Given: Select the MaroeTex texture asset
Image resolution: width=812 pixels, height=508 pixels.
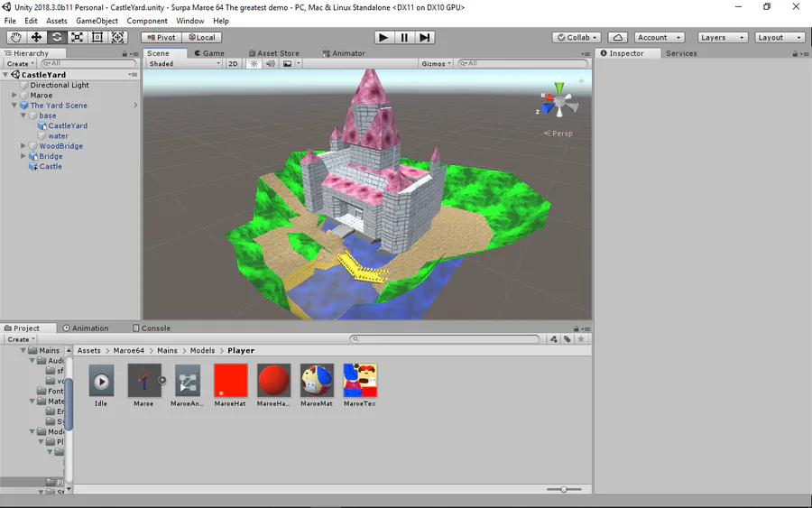Looking at the screenshot, I should tap(360, 384).
